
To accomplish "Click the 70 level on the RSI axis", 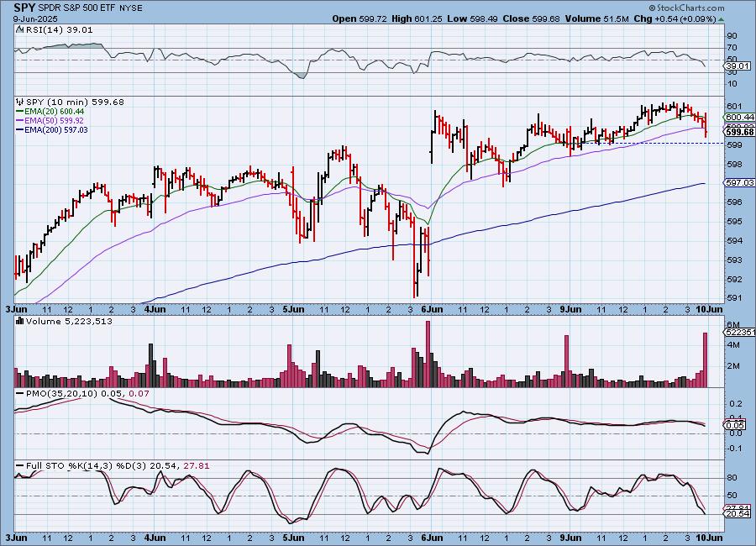I will coord(732,47).
